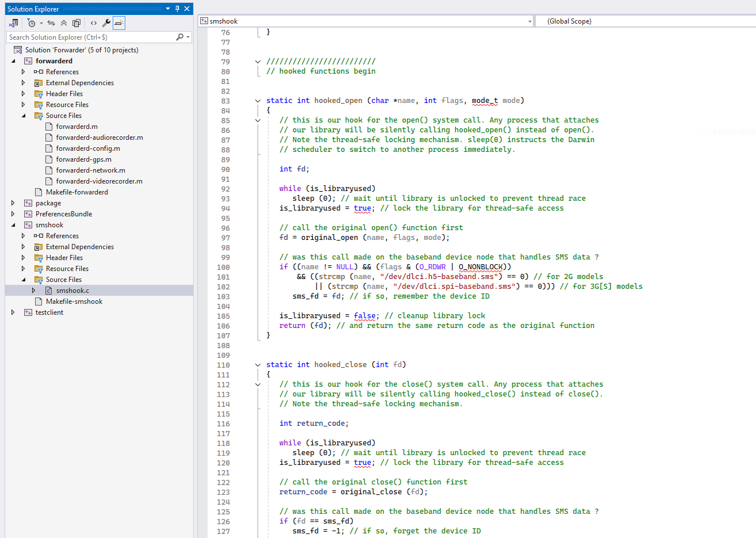Toggle Preview Selected Items button
The height and width of the screenshot is (538, 756).
pyautogui.click(x=118, y=23)
